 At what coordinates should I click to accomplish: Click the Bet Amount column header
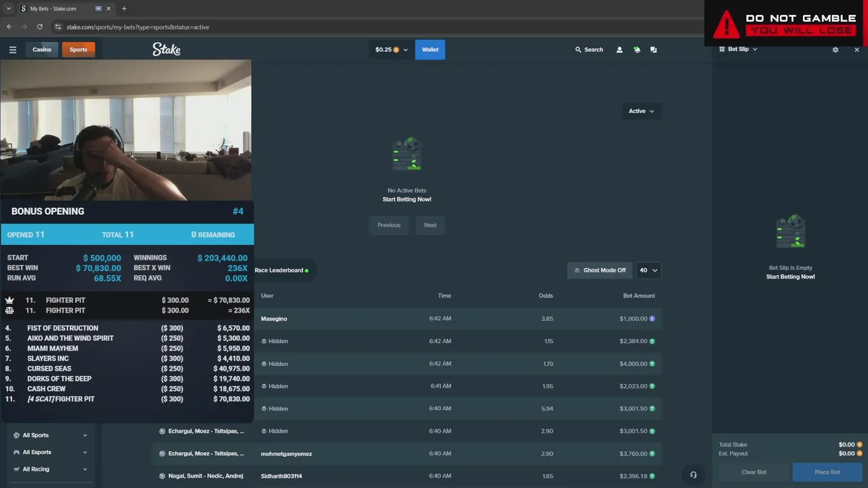point(639,296)
